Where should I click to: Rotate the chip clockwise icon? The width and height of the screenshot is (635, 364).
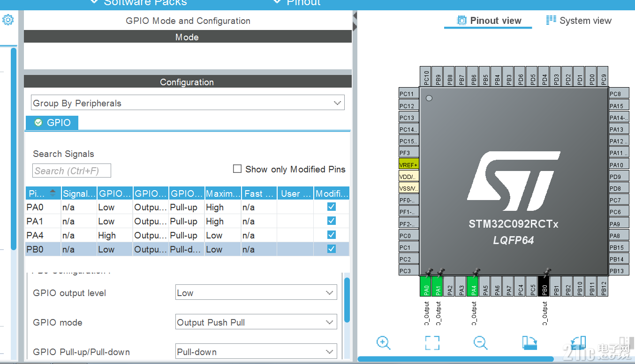coord(529,343)
